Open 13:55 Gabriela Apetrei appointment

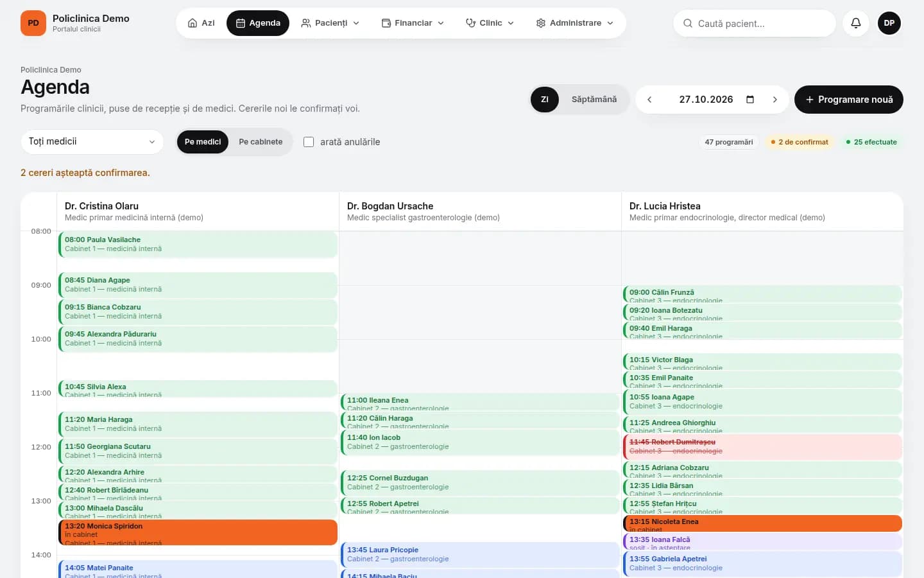[x=762, y=564]
